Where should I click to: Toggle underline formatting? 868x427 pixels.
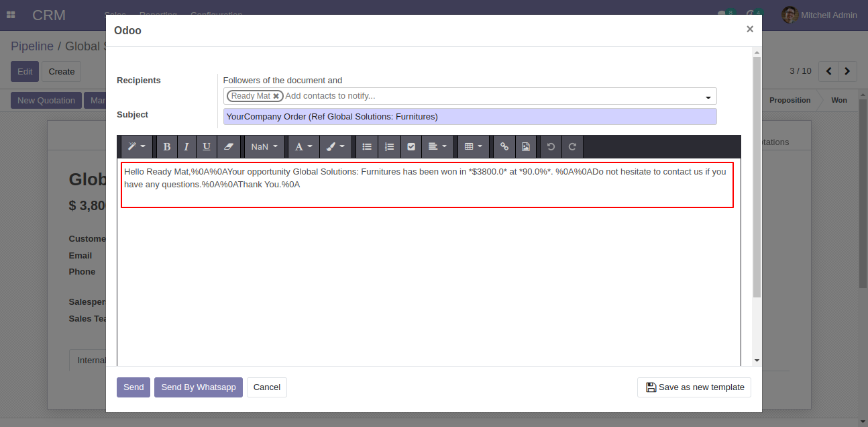click(x=207, y=146)
